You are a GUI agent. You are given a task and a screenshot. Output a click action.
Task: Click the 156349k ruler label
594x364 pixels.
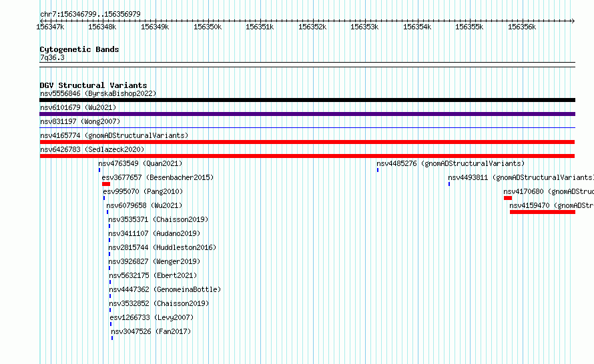(x=155, y=27)
